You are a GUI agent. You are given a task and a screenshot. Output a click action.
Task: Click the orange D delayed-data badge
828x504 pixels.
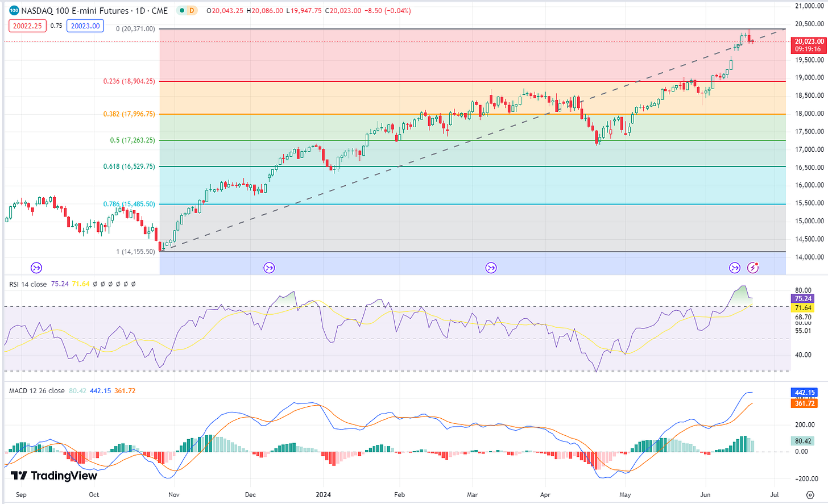click(192, 10)
